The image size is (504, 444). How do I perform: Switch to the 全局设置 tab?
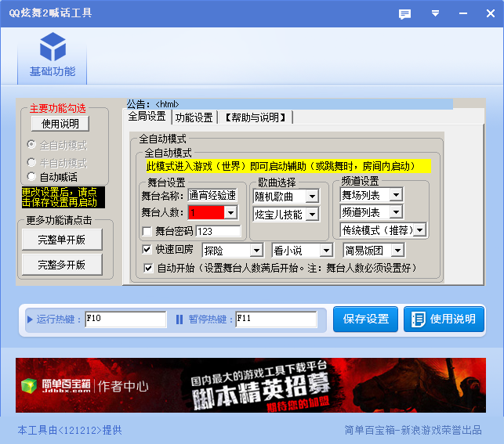pos(147,116)
